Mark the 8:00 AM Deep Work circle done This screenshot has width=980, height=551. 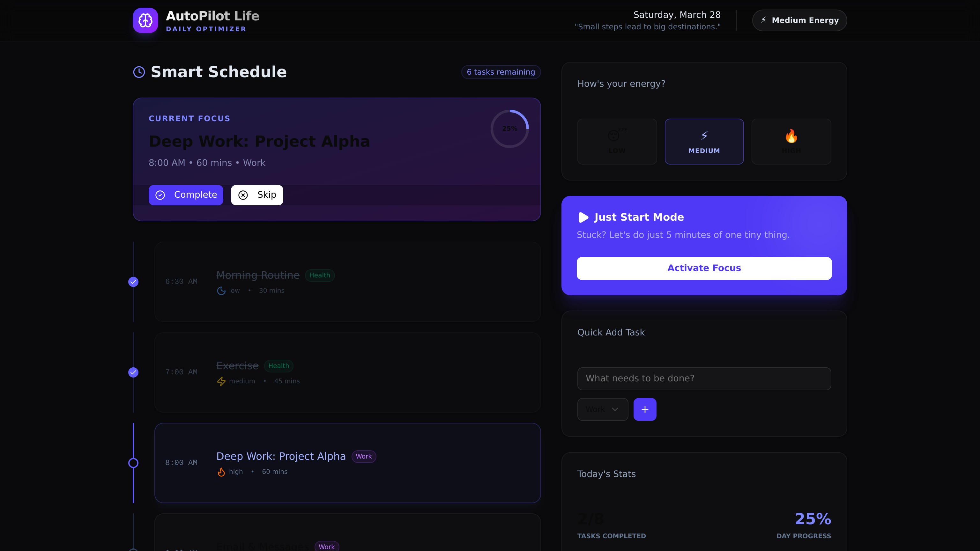tap(133, 463)
